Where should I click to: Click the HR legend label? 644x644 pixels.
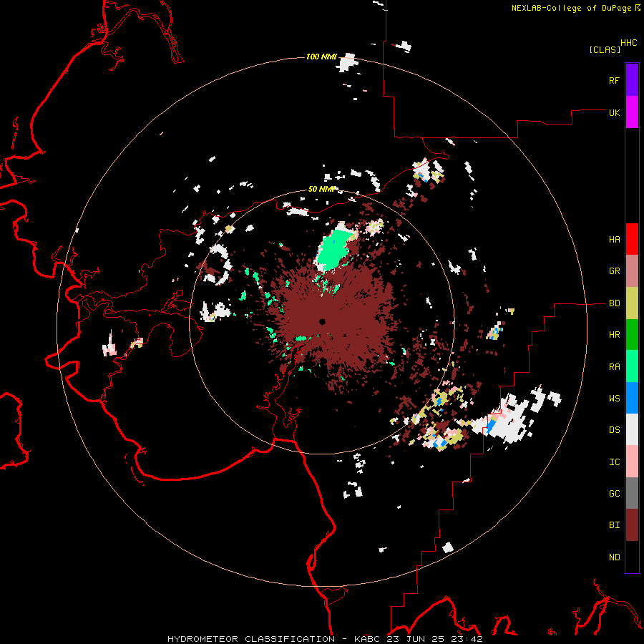614,335
